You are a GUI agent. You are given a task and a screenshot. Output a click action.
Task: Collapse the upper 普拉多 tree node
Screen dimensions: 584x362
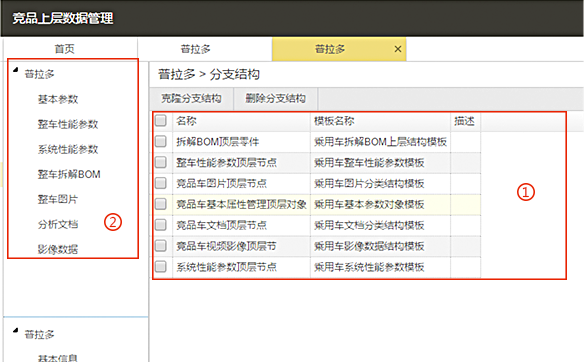tap(16, 70)
